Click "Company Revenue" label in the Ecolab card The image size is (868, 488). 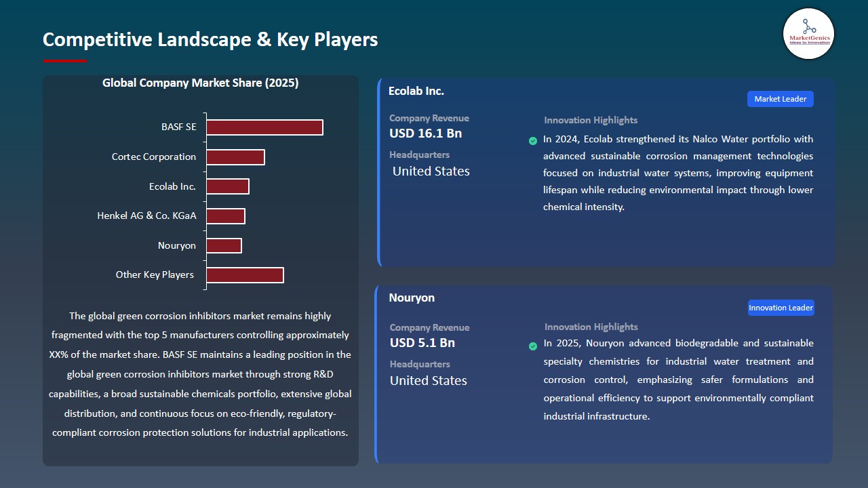[429, 118]
